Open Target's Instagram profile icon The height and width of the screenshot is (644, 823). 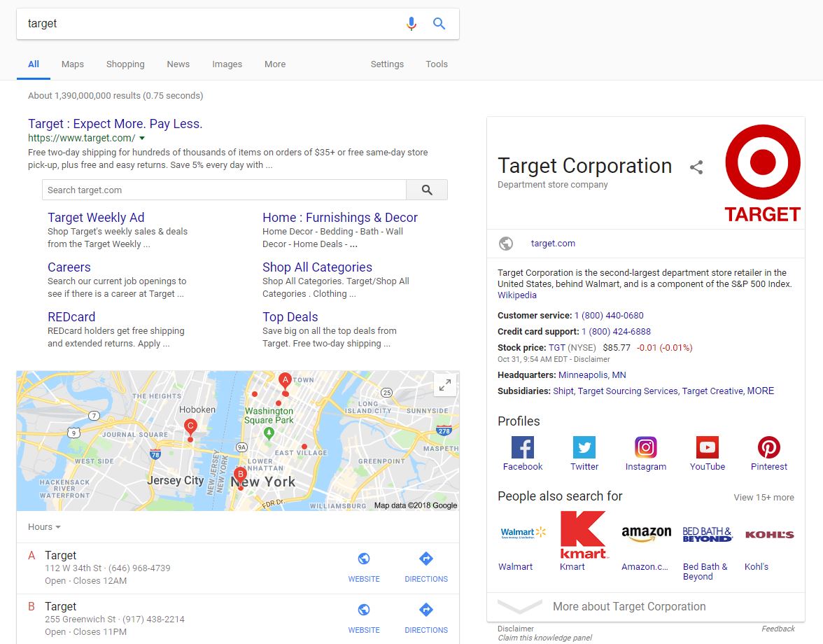click(645, 447)
